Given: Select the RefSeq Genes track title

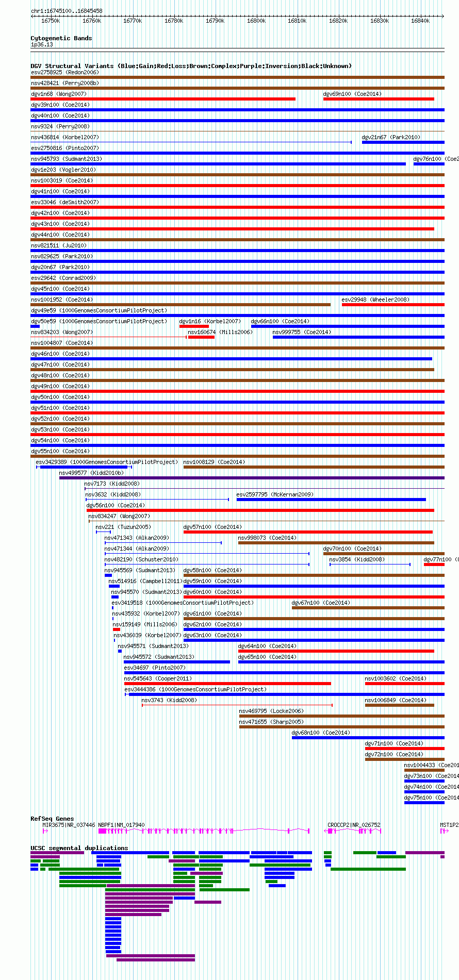Looking at the screenshot, I should tap(52, 819).
